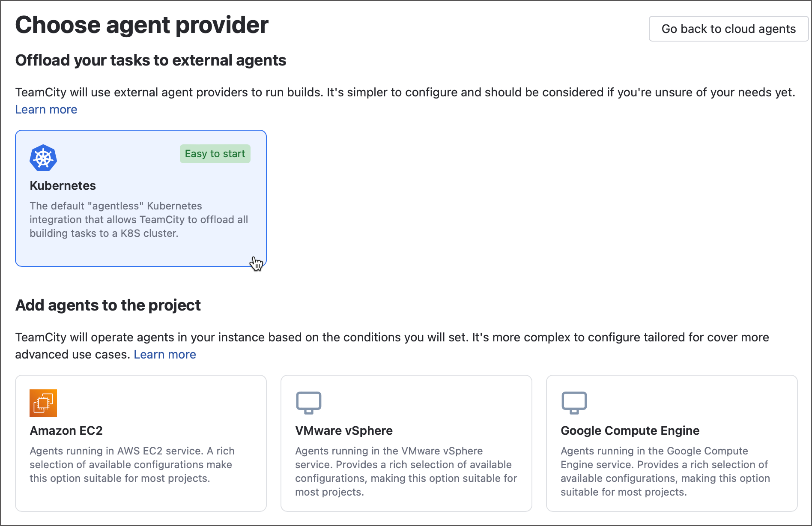812x526 pixels.
Task: Click the Choose agent provider heading
Action: [x=142, y=25]
